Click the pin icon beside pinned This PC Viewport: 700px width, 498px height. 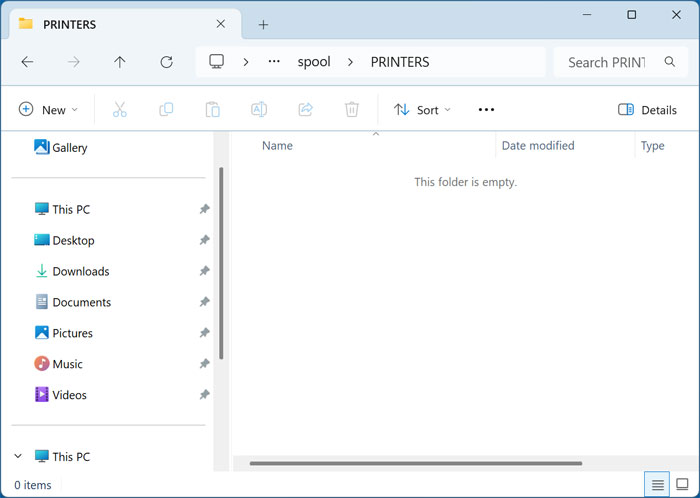(x=204, y=209)
